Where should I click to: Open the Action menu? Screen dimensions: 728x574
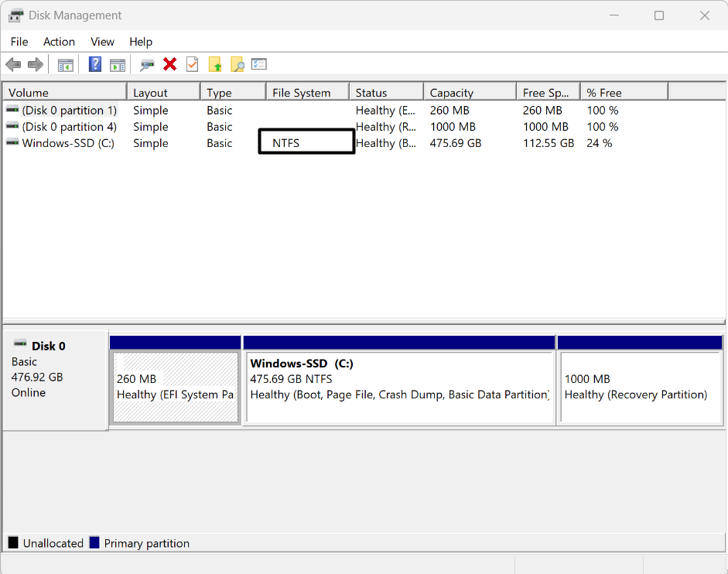pos(59,42)
